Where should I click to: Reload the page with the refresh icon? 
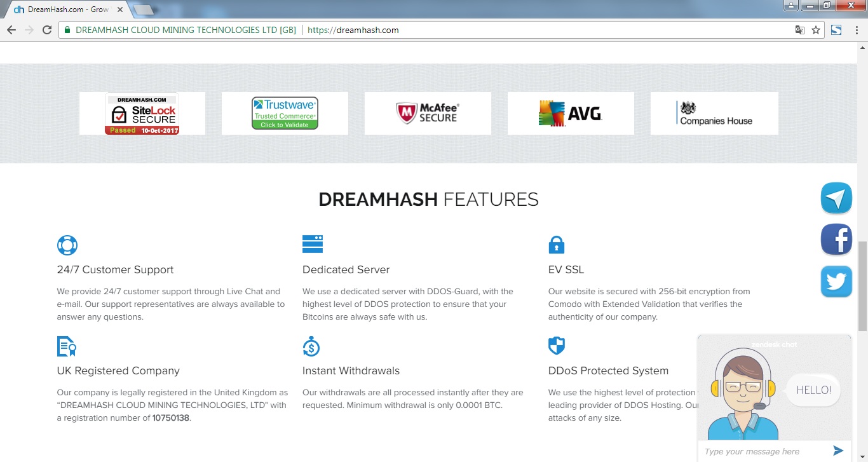tap(46, 30)
